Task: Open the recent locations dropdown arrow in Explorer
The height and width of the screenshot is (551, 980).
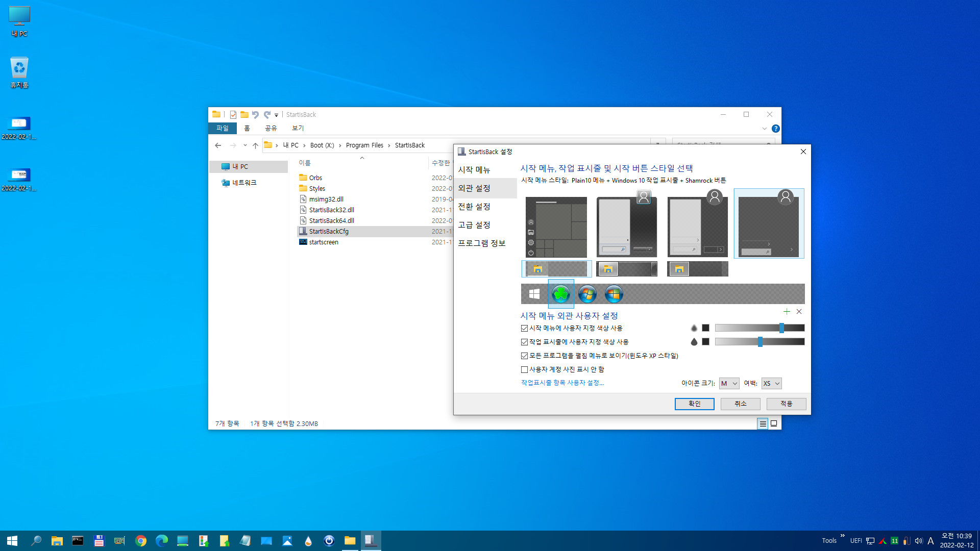Action: [245, 145]
